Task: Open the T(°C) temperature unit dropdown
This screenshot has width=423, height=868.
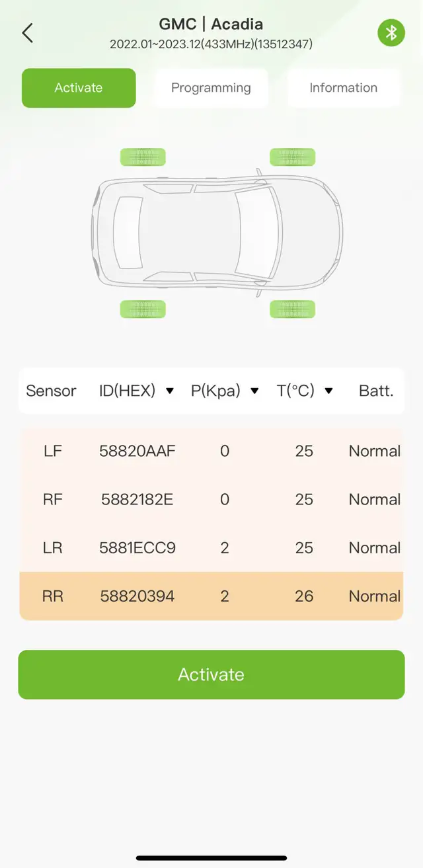Action: (305, 391)
